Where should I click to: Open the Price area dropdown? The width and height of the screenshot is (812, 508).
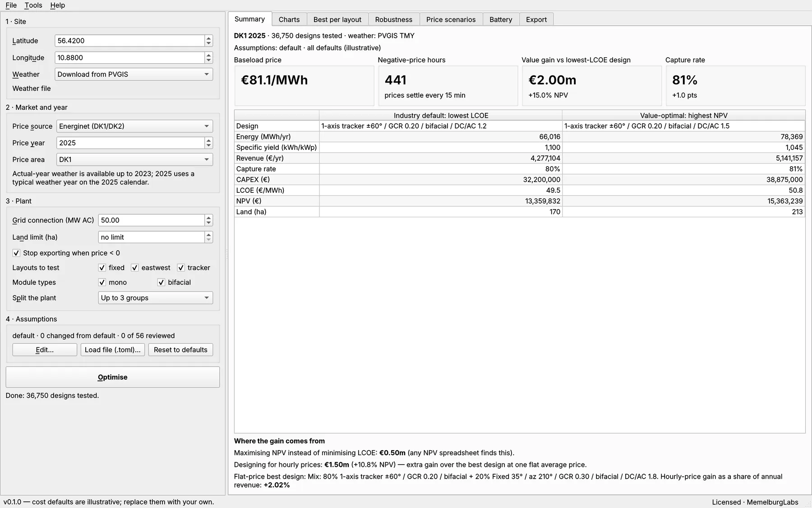pyautogui.click(x=134, y=159)
